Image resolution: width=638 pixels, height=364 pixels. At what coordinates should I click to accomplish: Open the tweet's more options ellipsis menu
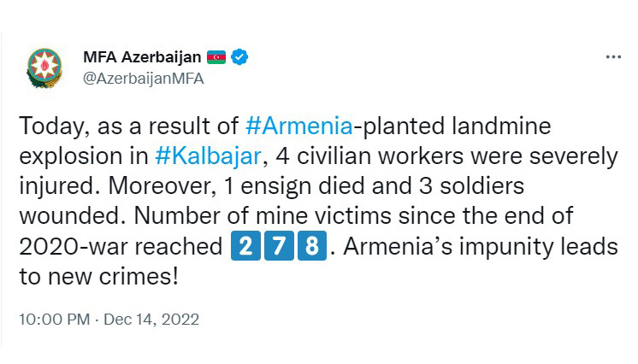(x=613, y=57)
